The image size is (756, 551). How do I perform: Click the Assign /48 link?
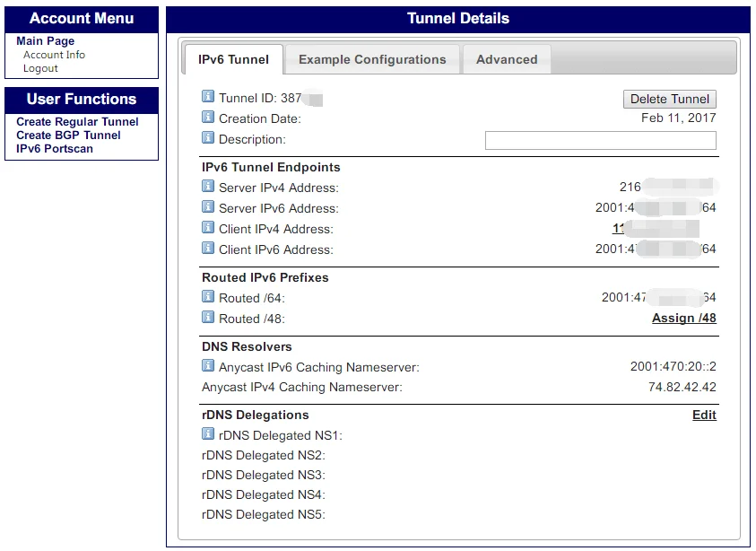[x=683, y=319]
